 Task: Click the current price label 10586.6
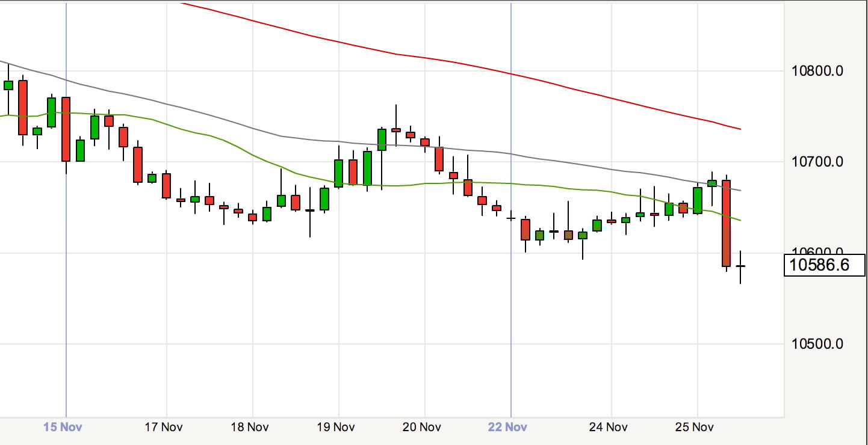click(x=824, y=265)
